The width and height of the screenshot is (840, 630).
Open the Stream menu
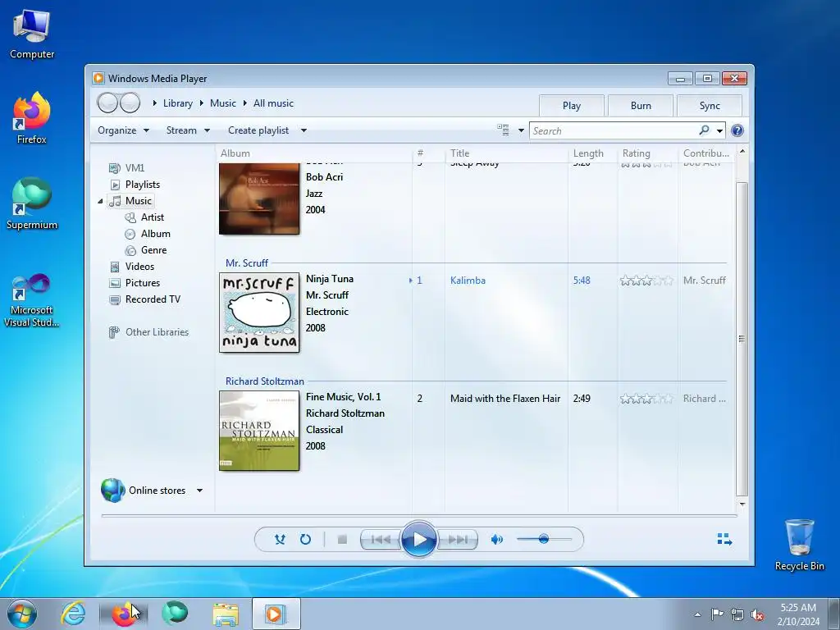pyautogui.click(x=188, y=130)
